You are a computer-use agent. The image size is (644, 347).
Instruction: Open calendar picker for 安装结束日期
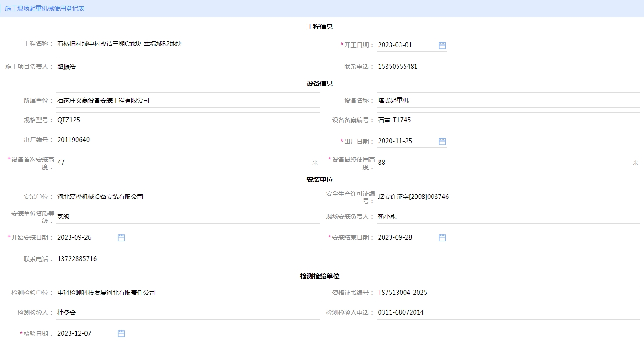pyautogui.click(x=442, y=237)
